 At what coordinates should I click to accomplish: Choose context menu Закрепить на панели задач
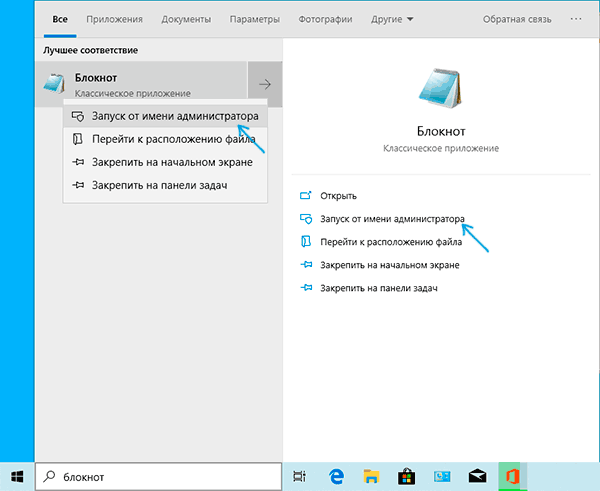pos(165,185)
